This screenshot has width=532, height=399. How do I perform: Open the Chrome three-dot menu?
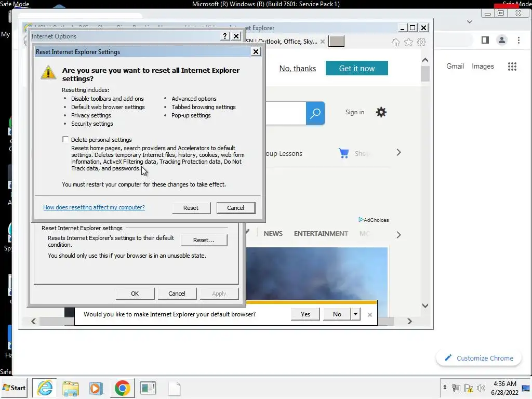[518, 40]
